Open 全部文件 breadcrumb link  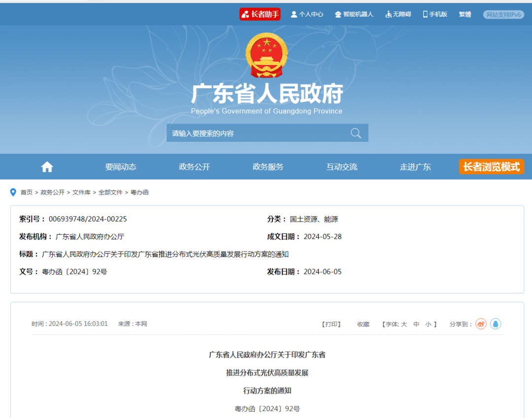coord(110,192)
